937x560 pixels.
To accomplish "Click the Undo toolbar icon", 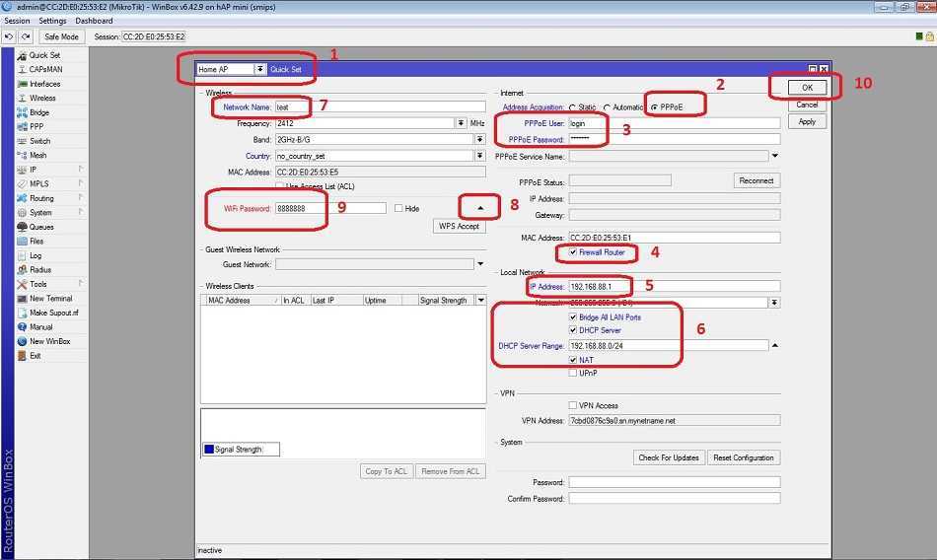I will (x=9, y=36).
